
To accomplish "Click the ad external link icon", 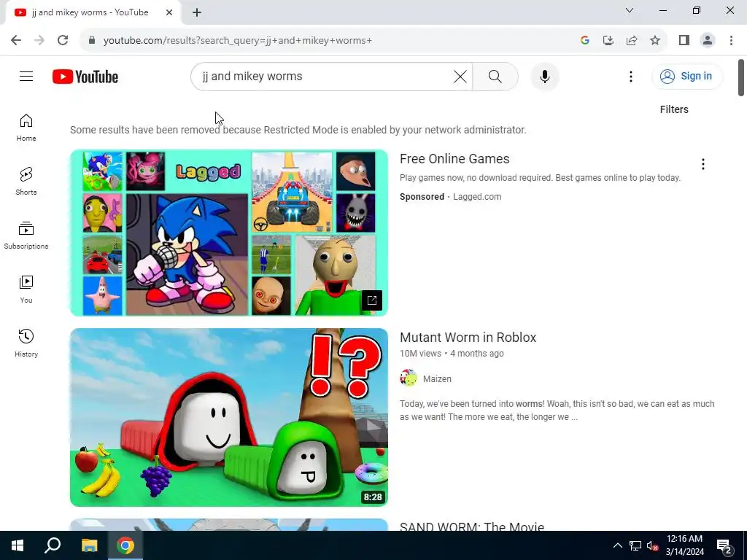I will tap(371, 300).
